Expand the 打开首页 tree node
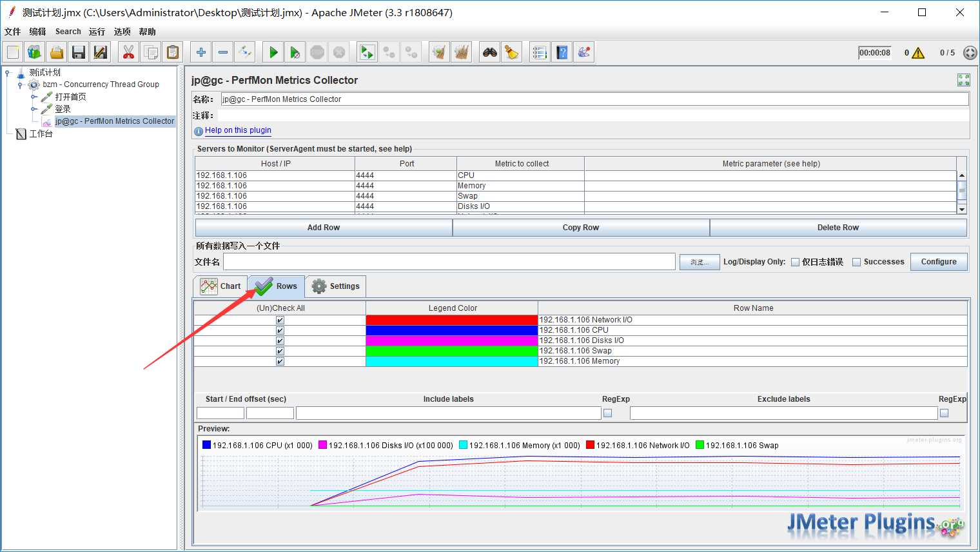980x552 pixels. coord(34,97)
